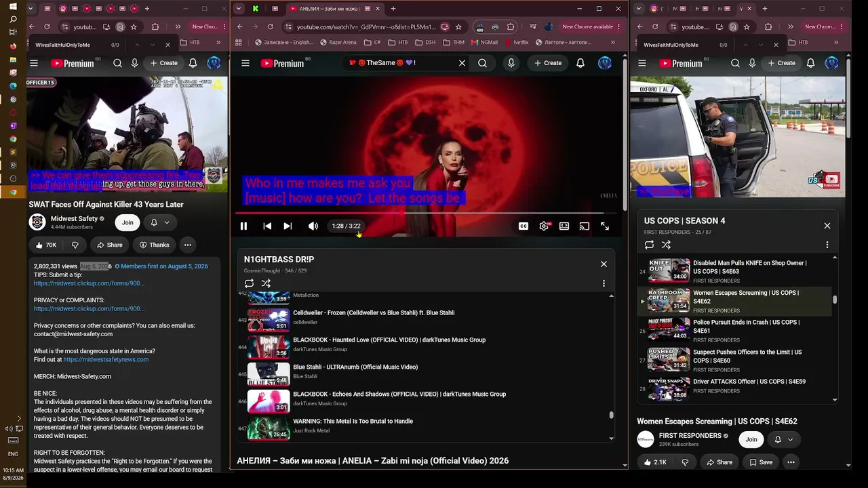Open Windows Search from the taskbar
Screen dimensions: 868x488
point(13,20)
